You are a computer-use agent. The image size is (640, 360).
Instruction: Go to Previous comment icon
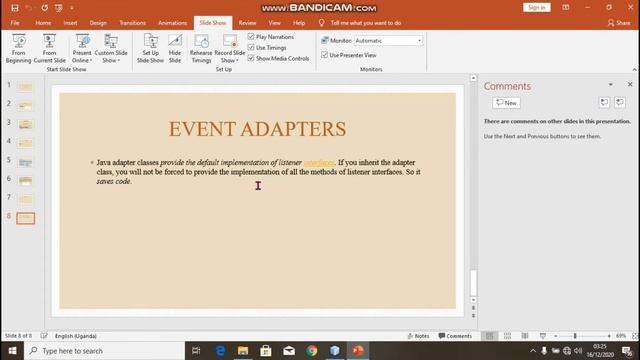(x=604, y=102)
